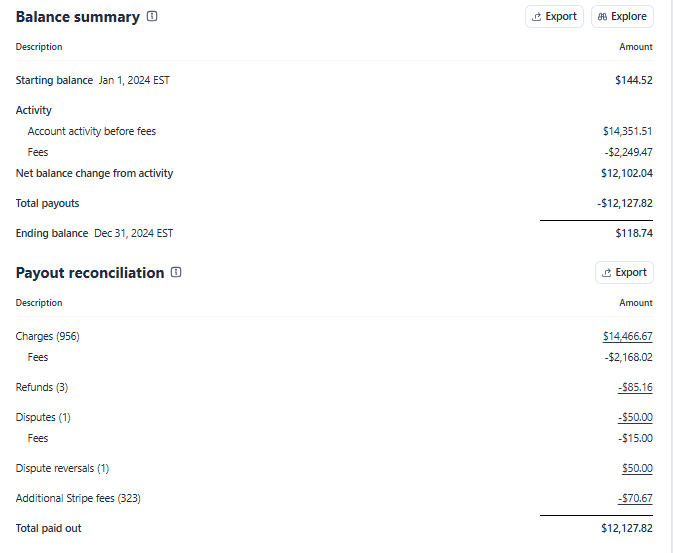Click the Account activity before fees label
Viewport: 673px width, 553px height.
tap(92, 131)
